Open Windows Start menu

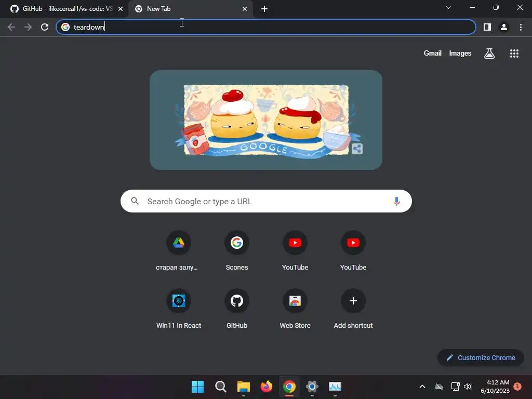coord(197,387)
